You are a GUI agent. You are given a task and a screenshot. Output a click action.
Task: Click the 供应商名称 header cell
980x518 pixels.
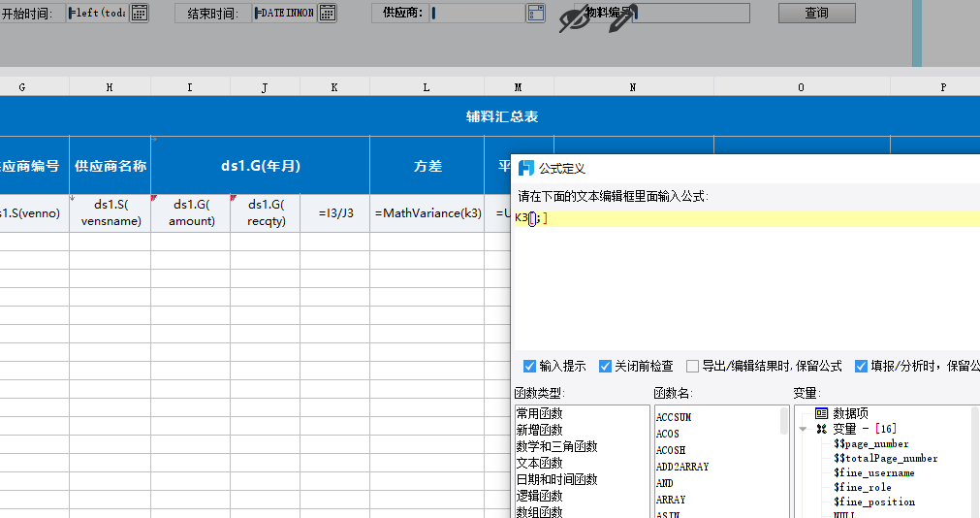coord(110,166)
